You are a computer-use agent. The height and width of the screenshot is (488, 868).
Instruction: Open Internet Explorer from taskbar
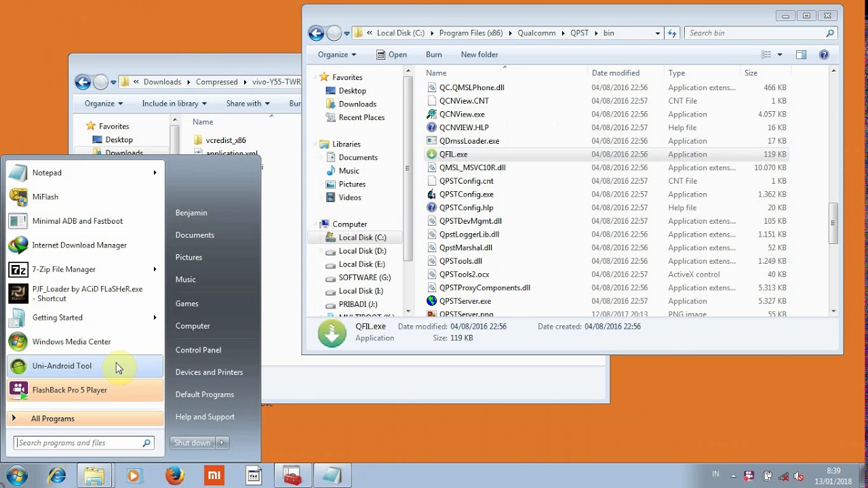[57, 476]
